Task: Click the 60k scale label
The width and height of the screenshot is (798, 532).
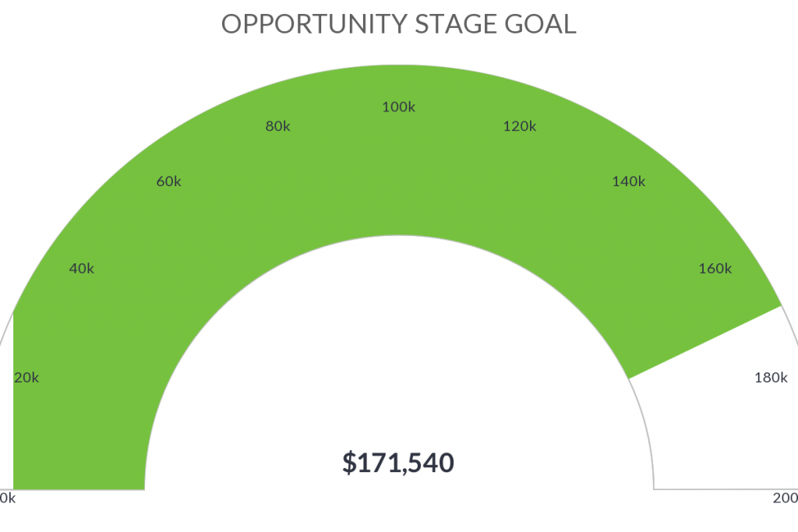Action: tap(168, 181)
